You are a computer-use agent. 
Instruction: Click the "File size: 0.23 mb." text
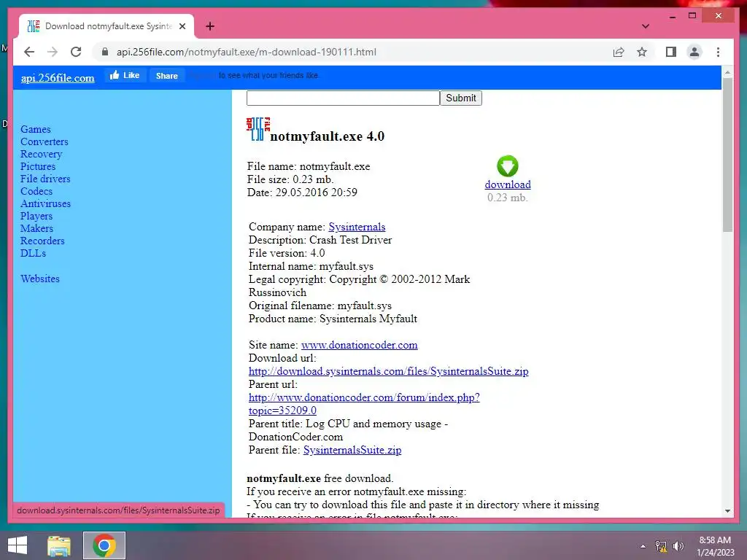coord(290,179)
